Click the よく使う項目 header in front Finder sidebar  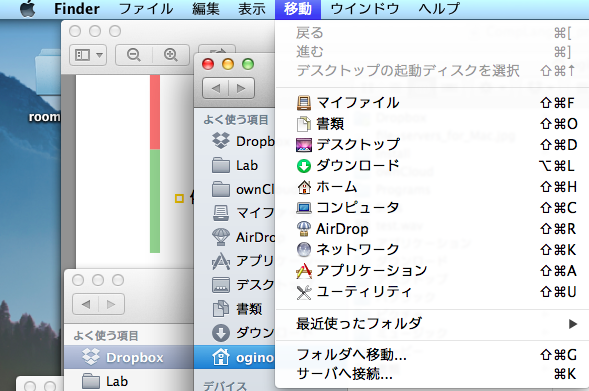tap(236, 120)
